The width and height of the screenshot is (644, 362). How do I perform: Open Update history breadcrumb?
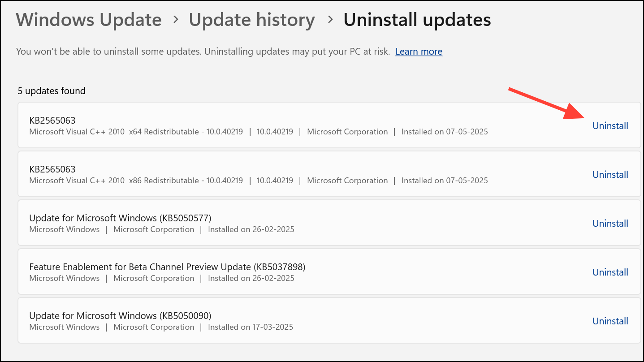coord(252,20)
